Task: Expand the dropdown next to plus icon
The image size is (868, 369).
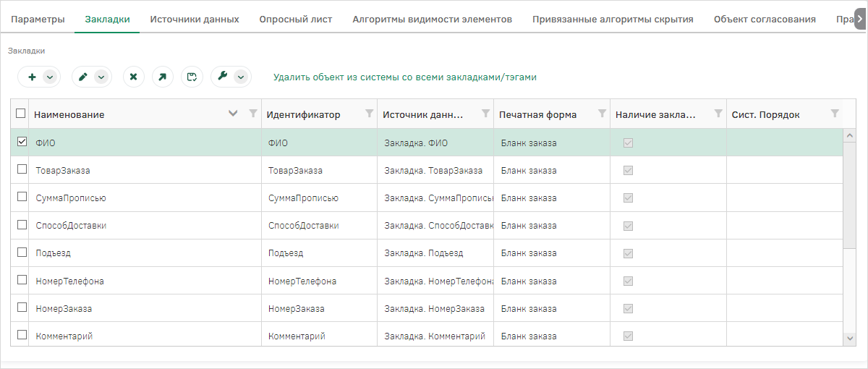Action: click(x=49, y=77)
